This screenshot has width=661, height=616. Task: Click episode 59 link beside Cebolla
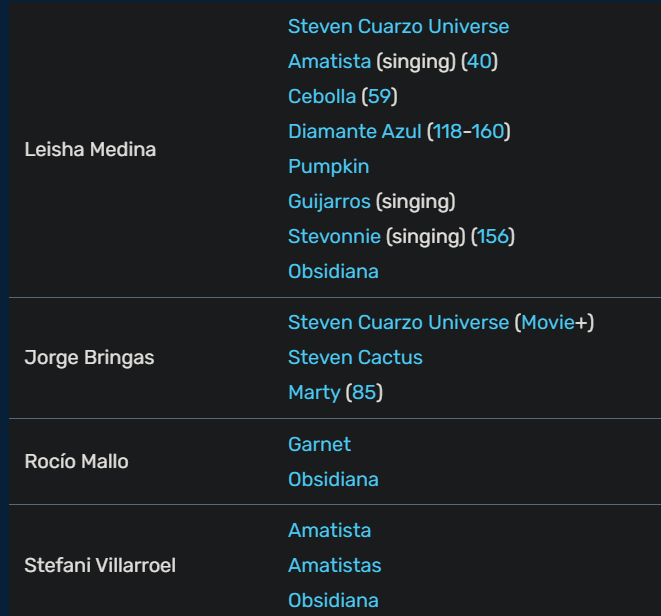[379, 97]
